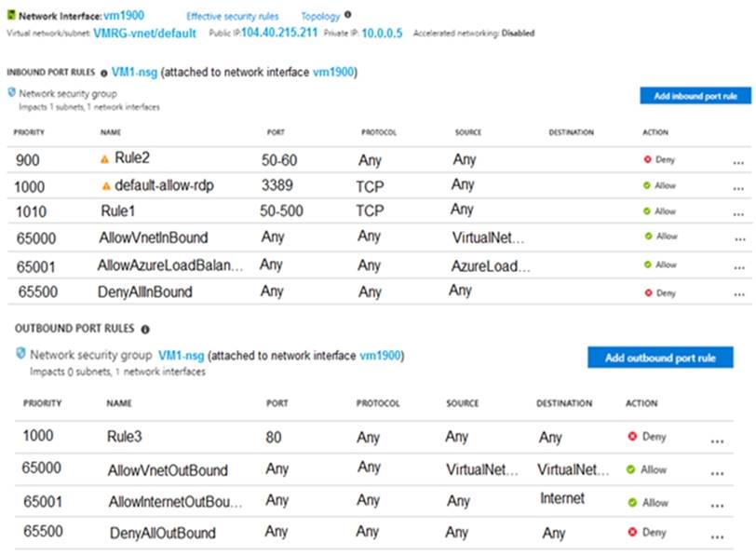This screenshot has height=556, width=756.
Task: Click Add outbound port rule button
Action: point(660,358)
